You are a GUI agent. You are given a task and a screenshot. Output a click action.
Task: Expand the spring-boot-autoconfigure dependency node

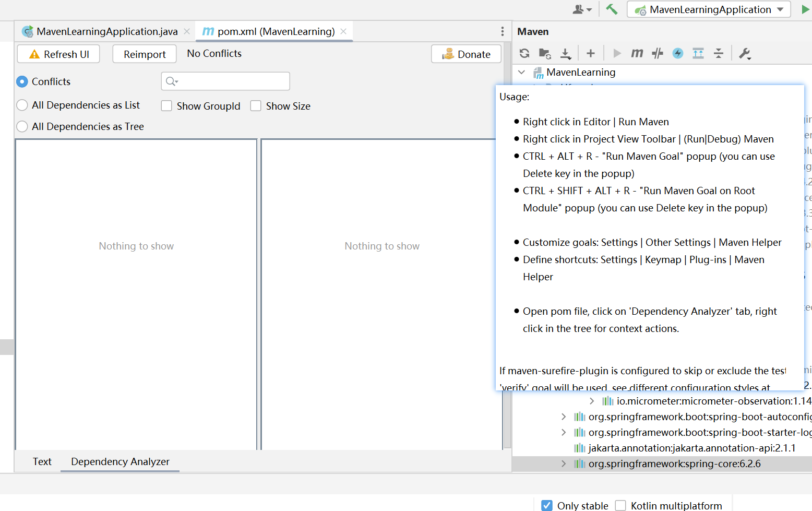[564, 417]
